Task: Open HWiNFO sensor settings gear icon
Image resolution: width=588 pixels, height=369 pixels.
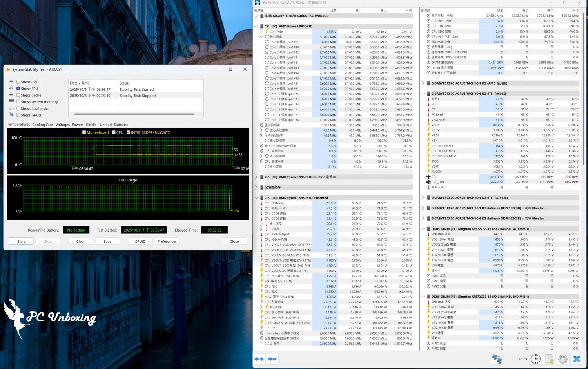Action: (563, 359)
